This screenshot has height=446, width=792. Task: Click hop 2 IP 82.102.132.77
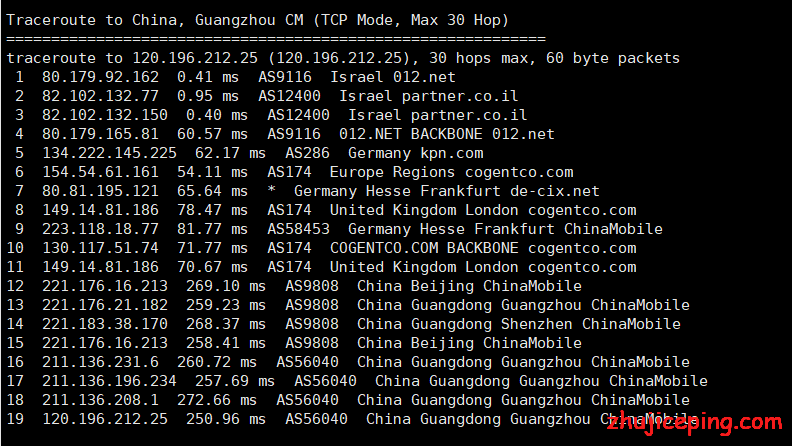pos(100,96)
